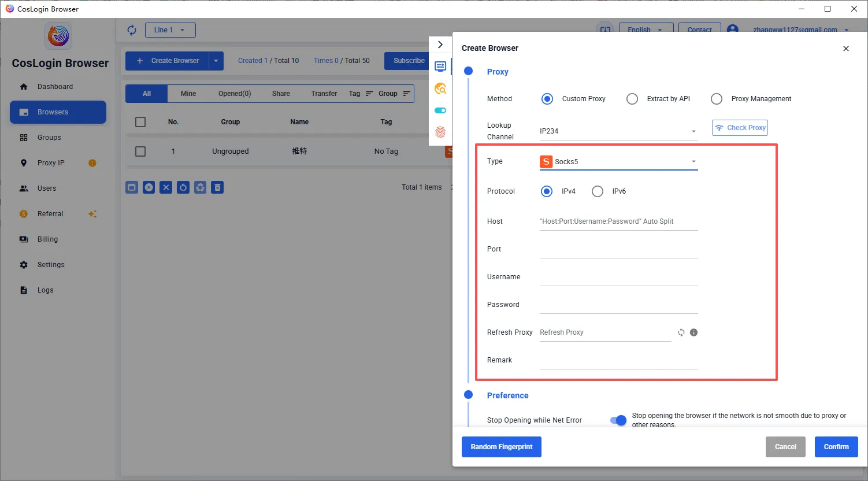Open the Line 1 dropdown

tap(170, 30)
